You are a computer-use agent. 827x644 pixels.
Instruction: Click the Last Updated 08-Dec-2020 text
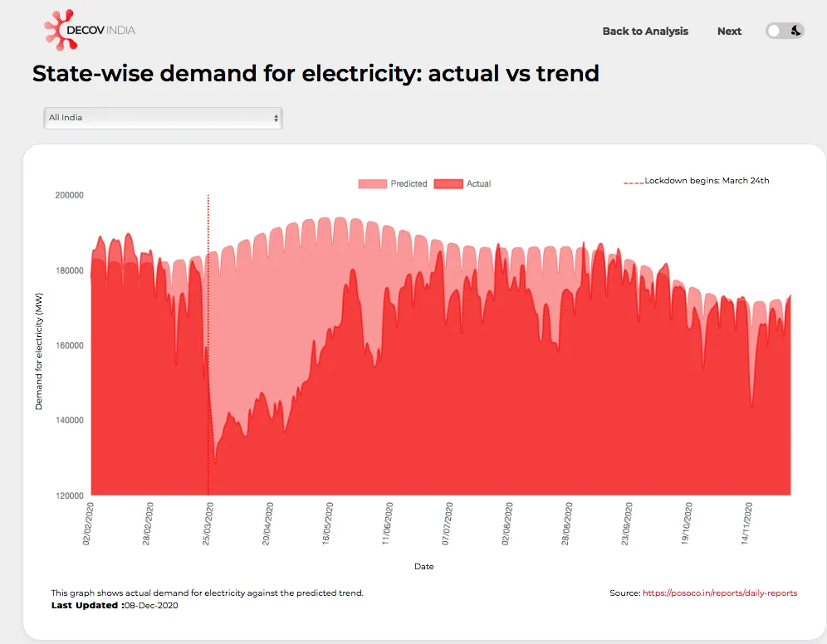click(115, 606)
